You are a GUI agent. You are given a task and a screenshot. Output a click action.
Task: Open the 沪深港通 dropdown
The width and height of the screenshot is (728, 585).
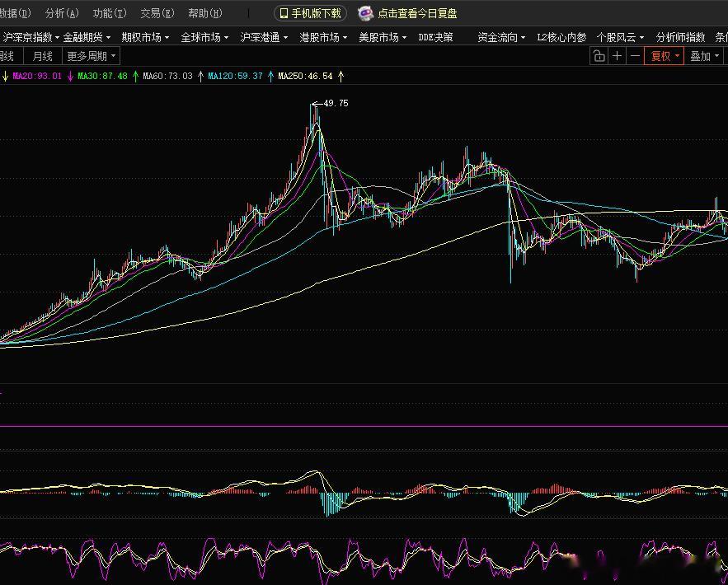pos(264,37)
